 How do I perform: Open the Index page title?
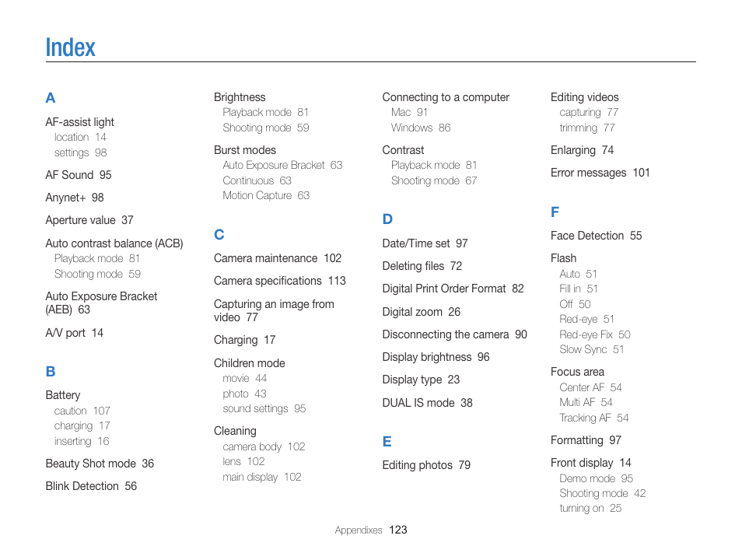[x=71, y=47]
